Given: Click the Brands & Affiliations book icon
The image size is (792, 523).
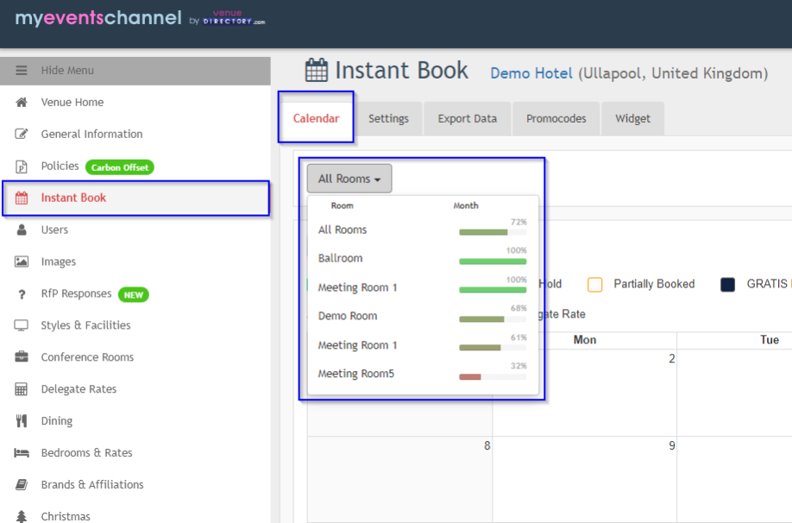Looking at the screenshot, I should click(21, 485).
